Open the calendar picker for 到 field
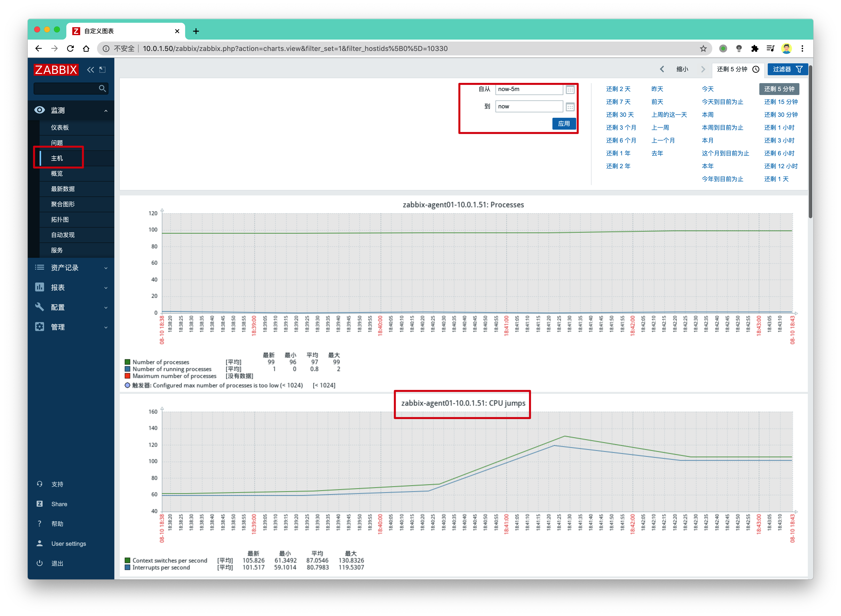841x616 pixels. pyautogui.click(x=570, y=107)
